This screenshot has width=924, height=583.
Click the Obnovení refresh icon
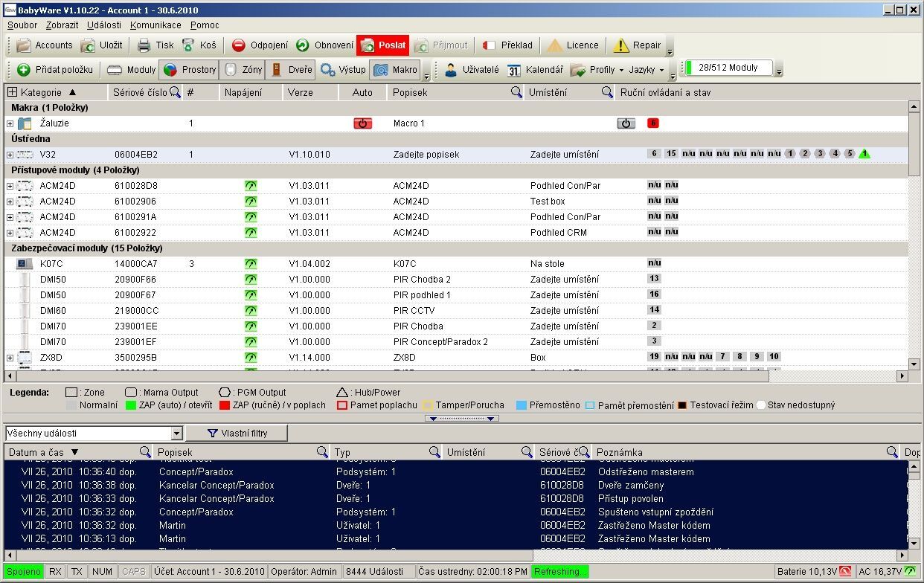point(303,45)
